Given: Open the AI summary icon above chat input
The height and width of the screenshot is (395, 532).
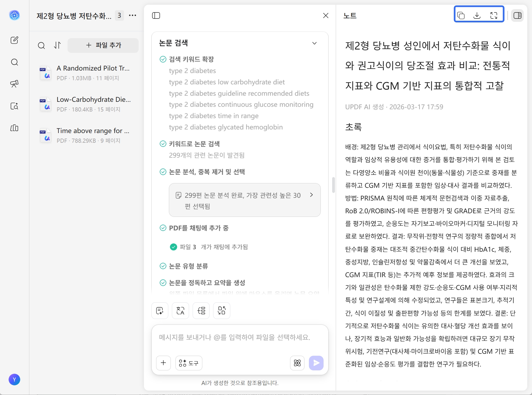Looking at the screenshot, I should tap(160, 310).
